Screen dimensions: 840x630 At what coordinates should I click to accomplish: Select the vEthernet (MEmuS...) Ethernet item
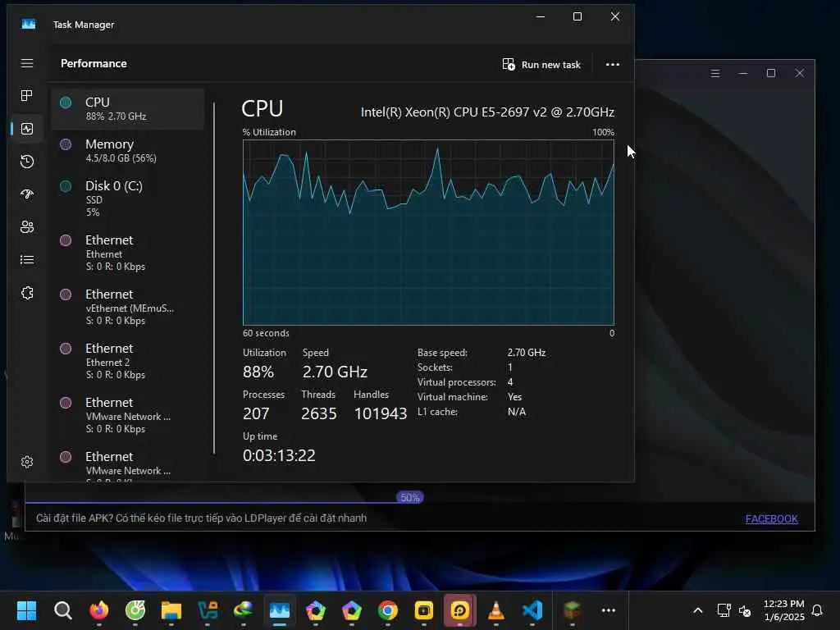[x=127, y=307]
